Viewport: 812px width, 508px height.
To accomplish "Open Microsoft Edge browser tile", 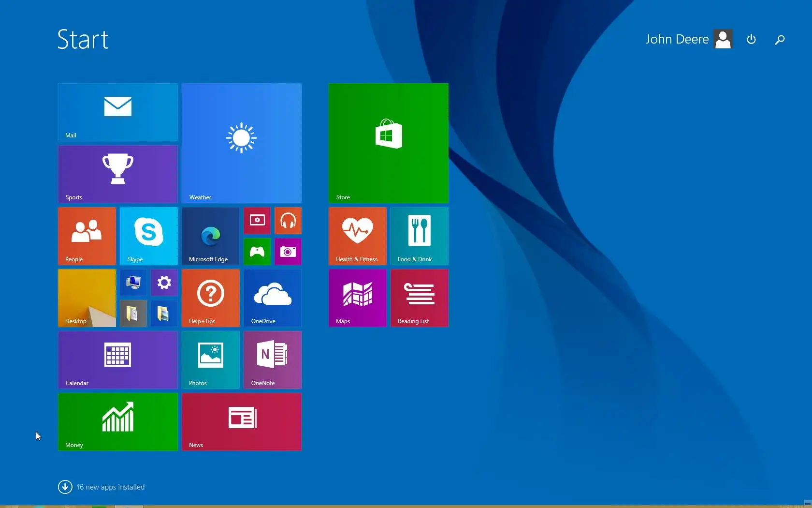I will click(211, 236).
